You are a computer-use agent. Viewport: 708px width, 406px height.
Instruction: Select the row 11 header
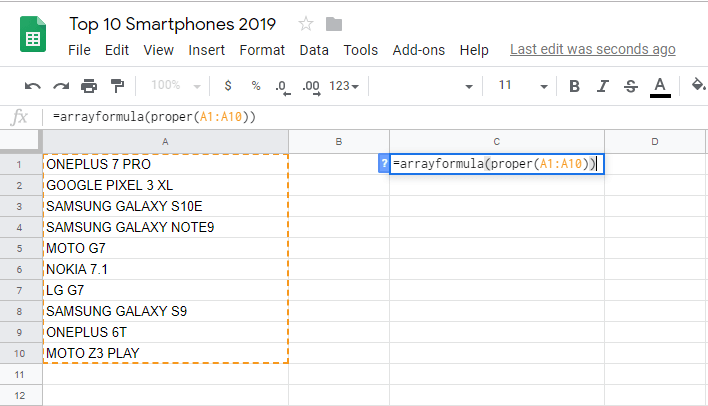point(19,374)
